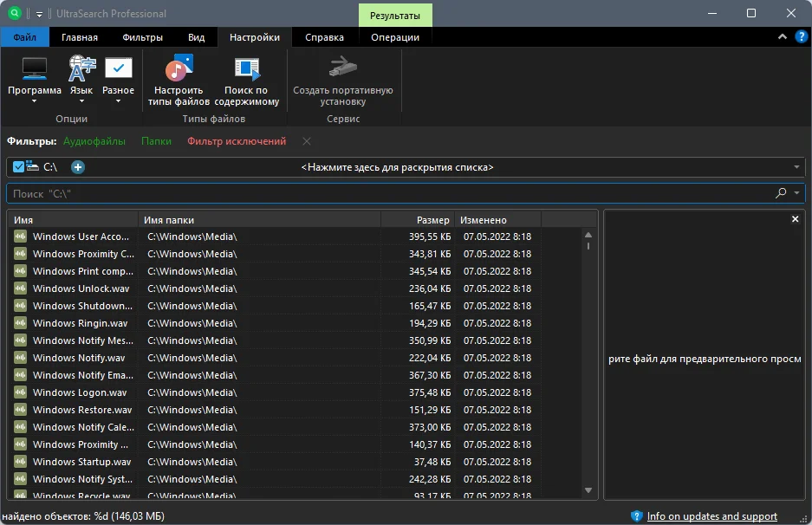The width and height of the screenshot is (812, 525).
Task: Sort by the Размер column header
Action: tap(418, 220)
